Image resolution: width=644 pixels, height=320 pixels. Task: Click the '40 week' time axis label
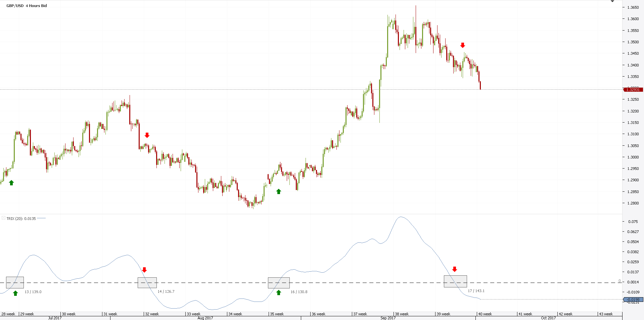tap(485, 314)
